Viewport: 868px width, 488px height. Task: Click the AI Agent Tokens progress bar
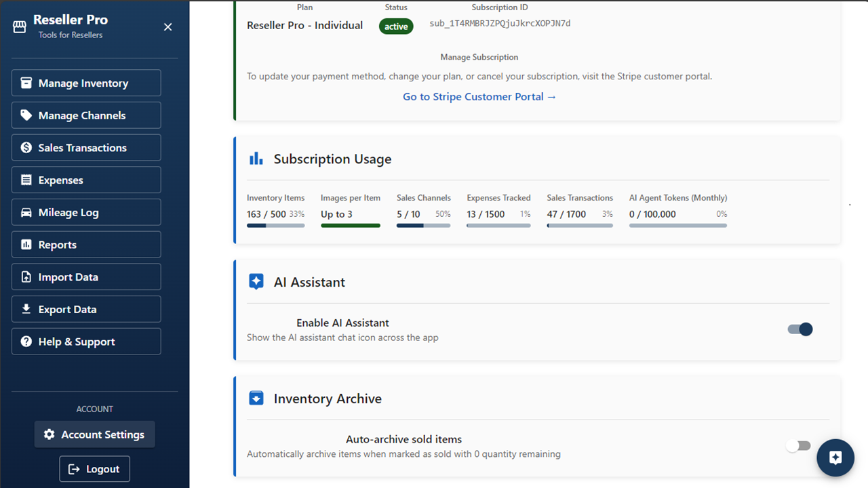point(678,226)
